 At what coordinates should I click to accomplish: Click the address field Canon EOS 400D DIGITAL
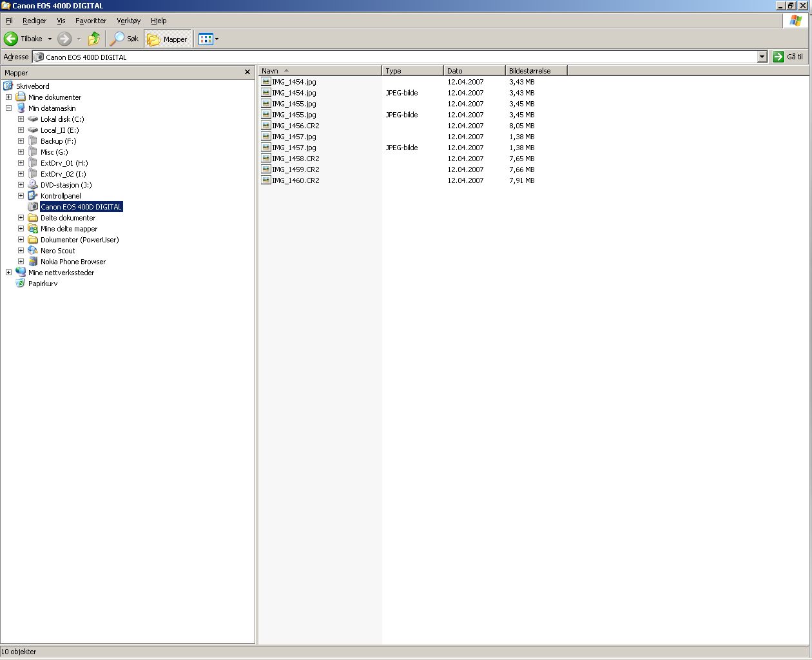394,57
